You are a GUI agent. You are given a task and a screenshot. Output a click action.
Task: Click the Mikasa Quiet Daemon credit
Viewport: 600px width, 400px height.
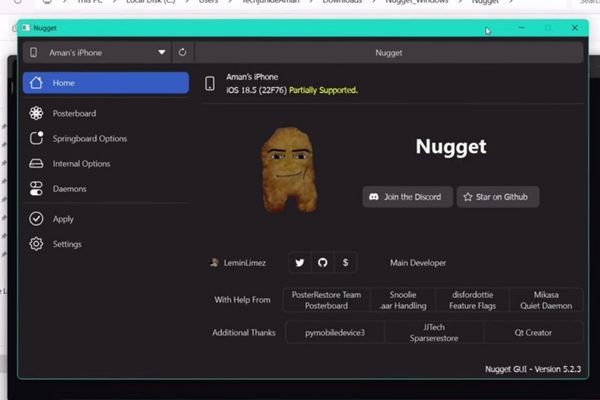[x=546, y=300]
